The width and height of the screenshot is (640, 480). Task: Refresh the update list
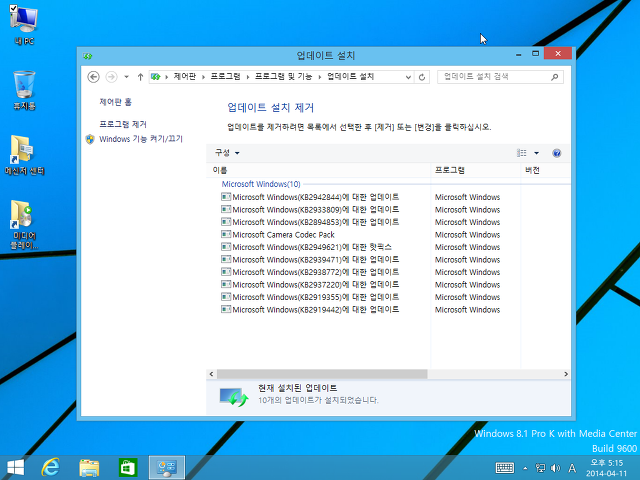pyautogui.click(x=422, y=77)
